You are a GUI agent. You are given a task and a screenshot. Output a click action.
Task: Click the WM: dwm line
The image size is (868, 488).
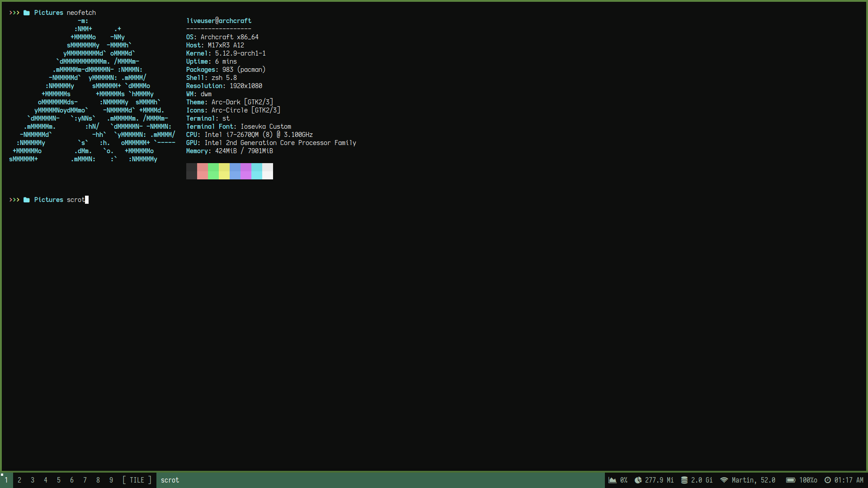(199, 94)
